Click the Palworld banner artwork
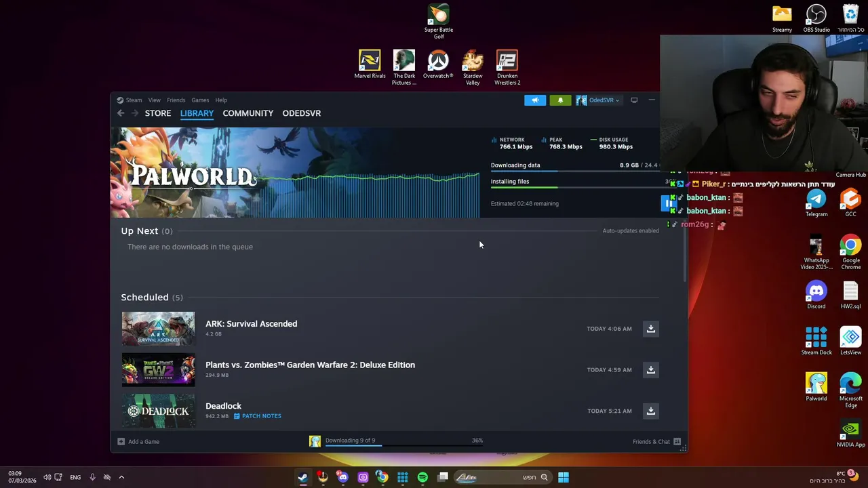This screenshot has width=868, height=488. point(295,173)
